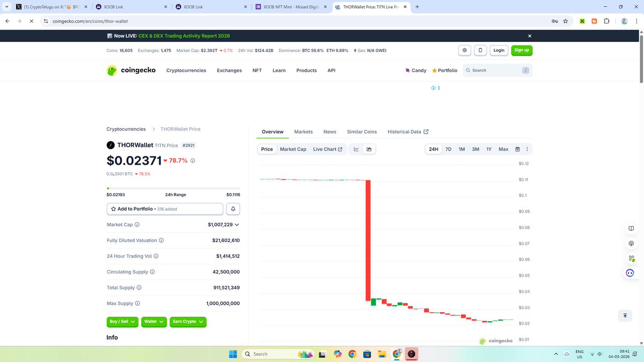Click Max Supply info icon
Viewport: 644px width, 362px height.
[137, 304]
